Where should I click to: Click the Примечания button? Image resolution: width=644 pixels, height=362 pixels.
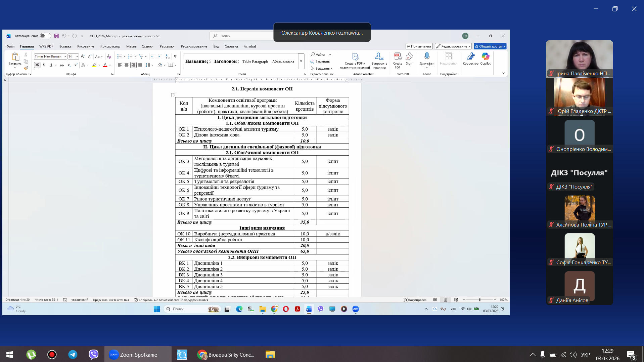pyautogui.click(x=419, y=46)
